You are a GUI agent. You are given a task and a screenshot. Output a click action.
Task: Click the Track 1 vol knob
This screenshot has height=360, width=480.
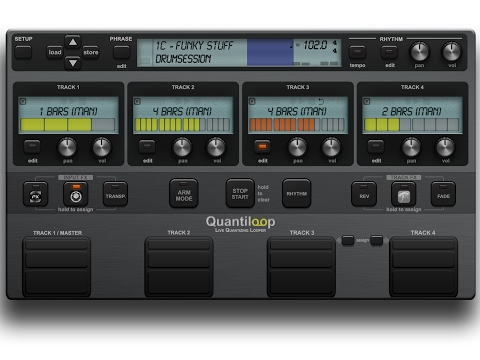pyautogui.click(x=102, y=147)
